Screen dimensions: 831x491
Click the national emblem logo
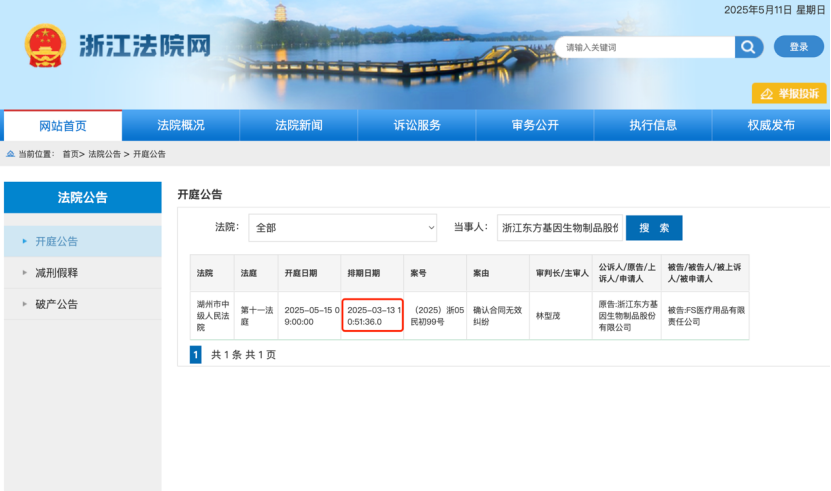click(45, 46)
